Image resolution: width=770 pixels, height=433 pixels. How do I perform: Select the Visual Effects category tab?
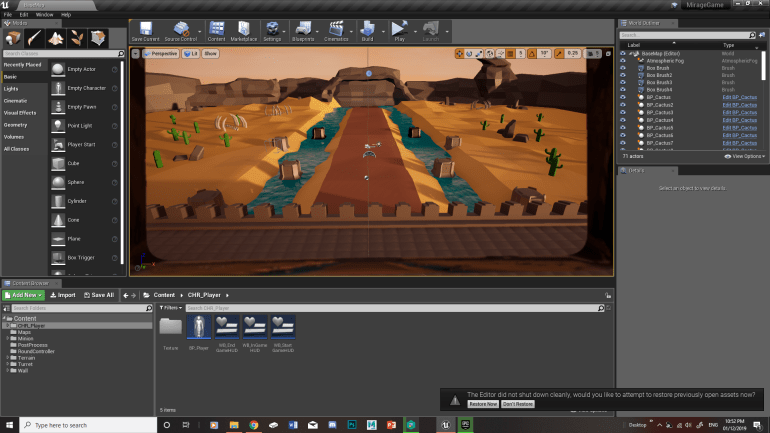(25, 113)
